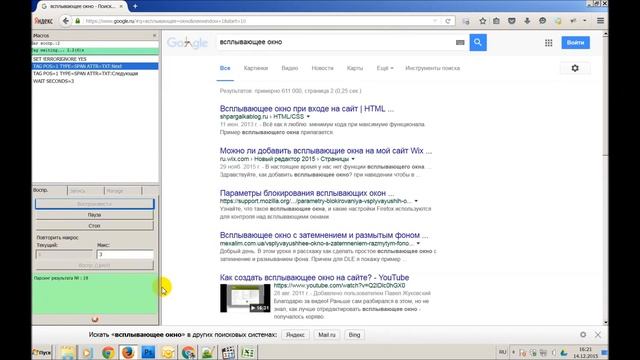Screen dimensions: 640x360
Task: Click the Google logo
Action: click(x=187, y=42)
